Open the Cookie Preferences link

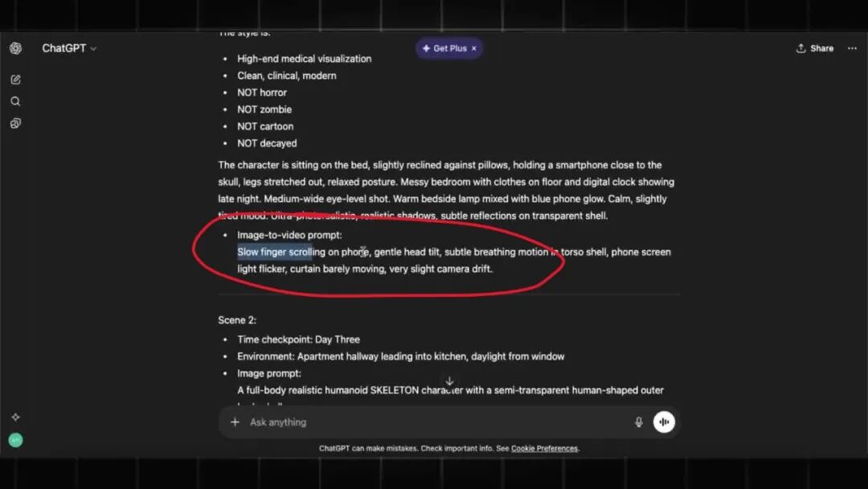click(544, 449)
